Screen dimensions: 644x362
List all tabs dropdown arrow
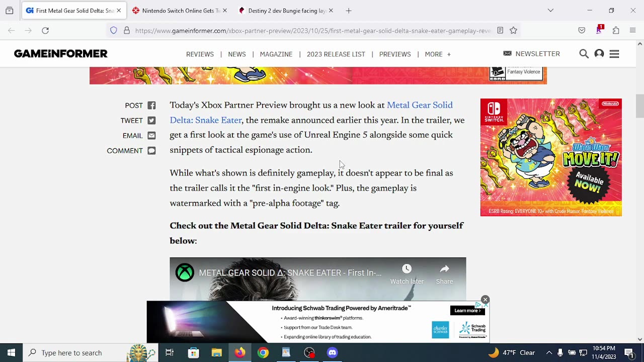pyautogui.click(x=550, y=11)
